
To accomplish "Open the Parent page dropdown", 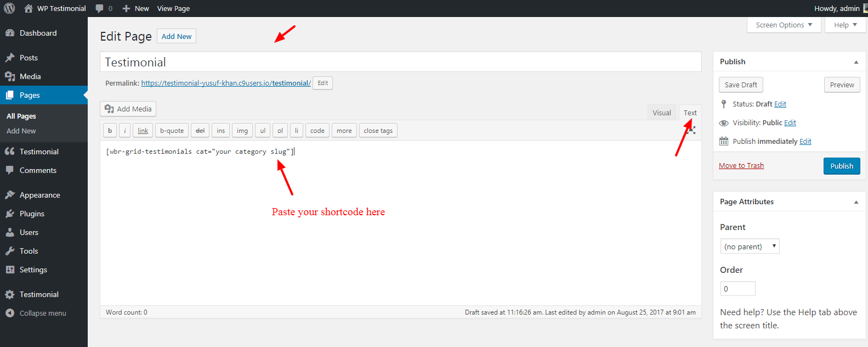I will (750, 246).
